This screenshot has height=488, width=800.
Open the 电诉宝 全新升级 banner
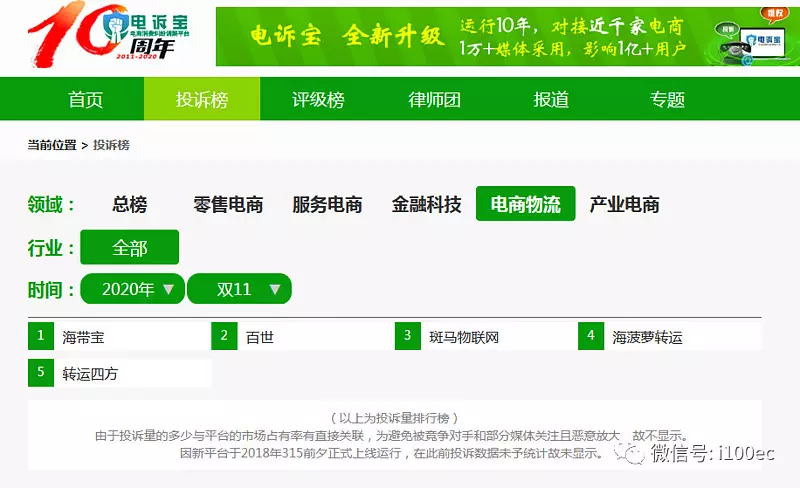tap(508, 36)
